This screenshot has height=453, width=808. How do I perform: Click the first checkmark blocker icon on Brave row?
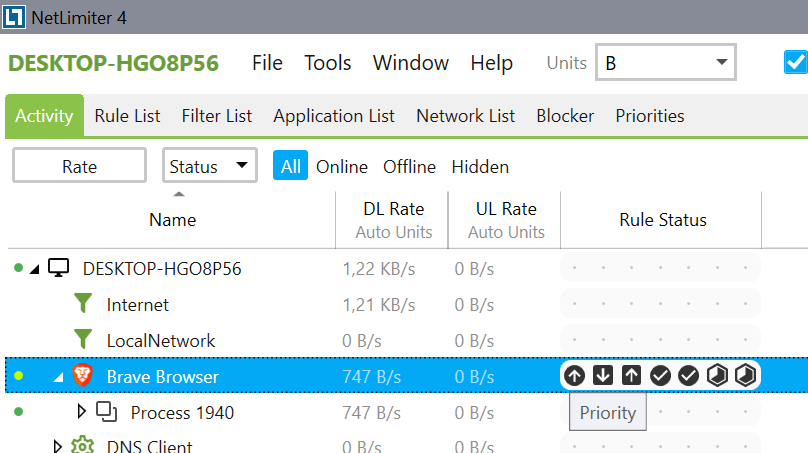[x=660, y=376]
